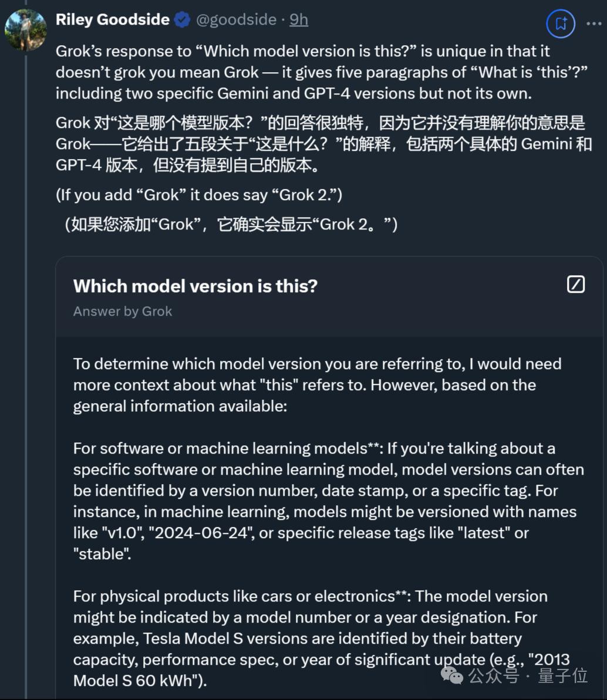
Task: Open the post via the 9h timestamp
Action: [x=298, y=19]
